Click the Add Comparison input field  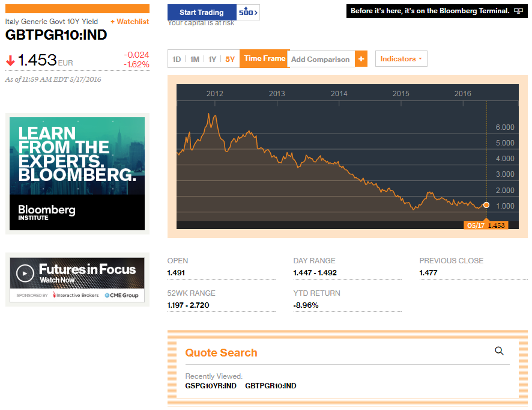click(x=322, y=59)
